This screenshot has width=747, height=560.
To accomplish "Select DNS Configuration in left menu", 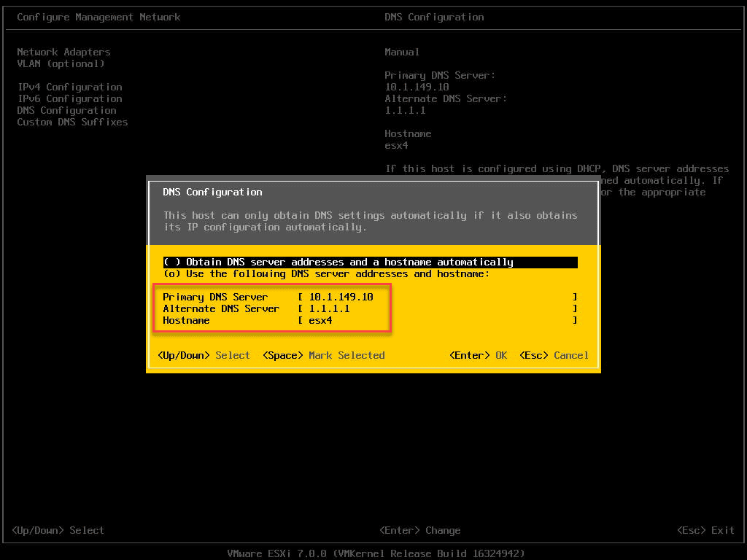I will [x=66, y=111].
